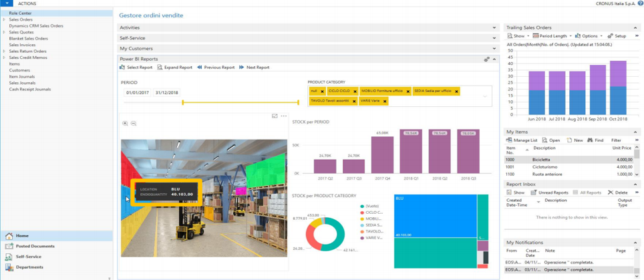Zoom in on the warehouse visual
The image size is (644, 280).
pyautogui.click(x=125, y=124)
